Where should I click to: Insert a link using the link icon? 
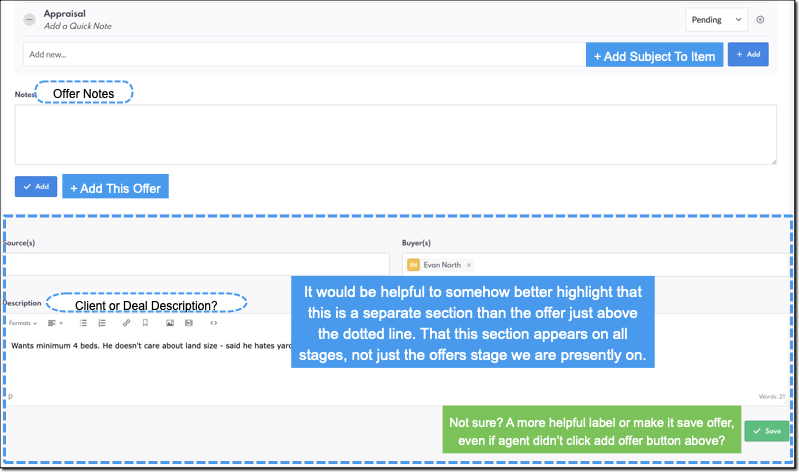coord(126,323)
